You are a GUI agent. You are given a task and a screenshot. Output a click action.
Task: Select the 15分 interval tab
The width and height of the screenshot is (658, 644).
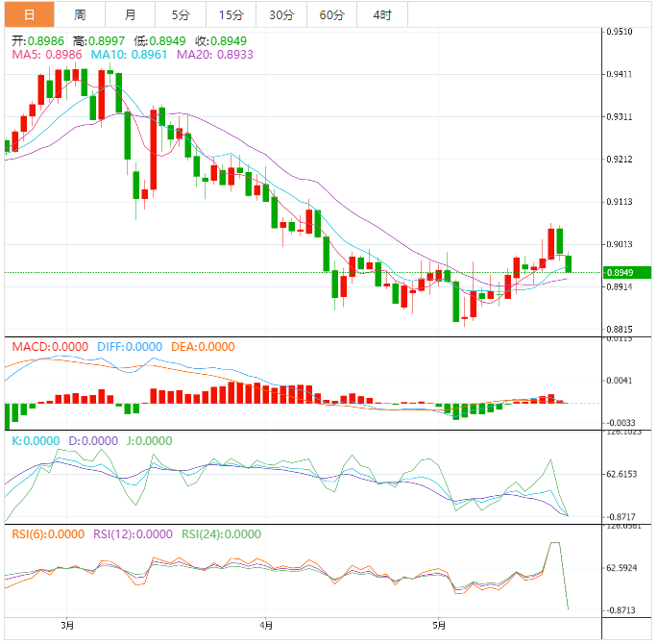(232, 14)
